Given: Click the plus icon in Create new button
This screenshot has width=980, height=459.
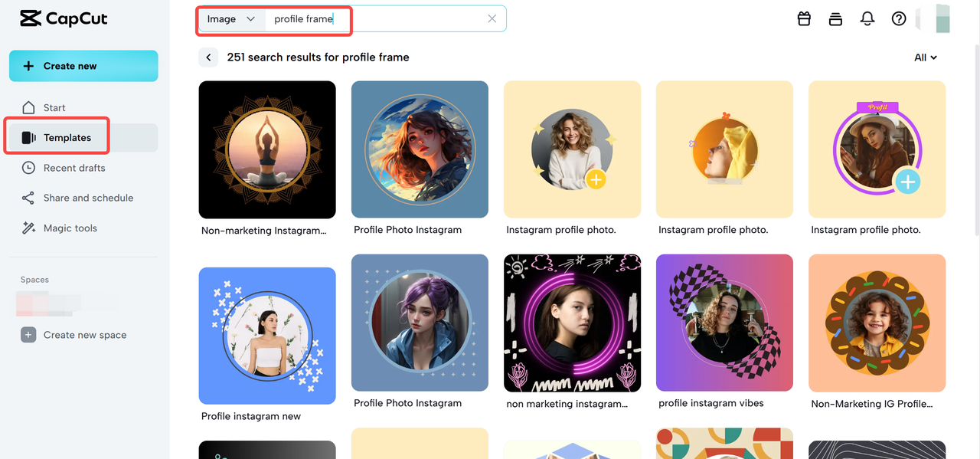Looking at the screenshot, I should pos(28,66).
